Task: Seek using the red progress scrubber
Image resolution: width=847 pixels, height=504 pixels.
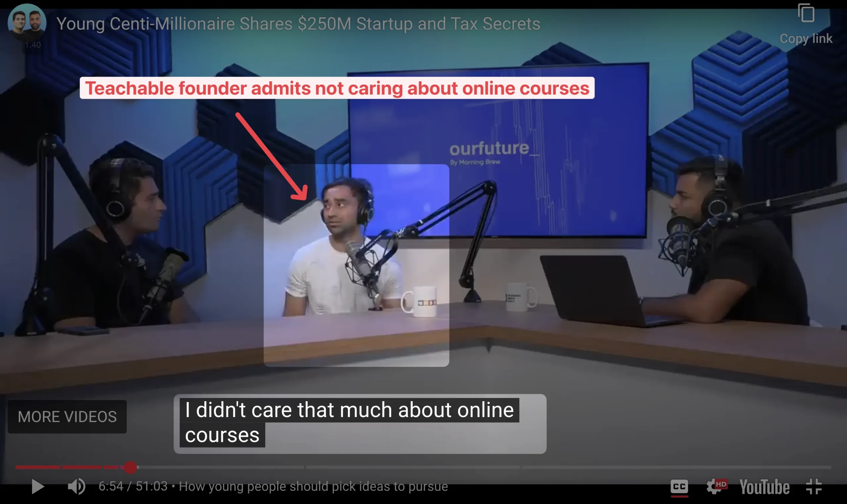Action: (130, 467)
